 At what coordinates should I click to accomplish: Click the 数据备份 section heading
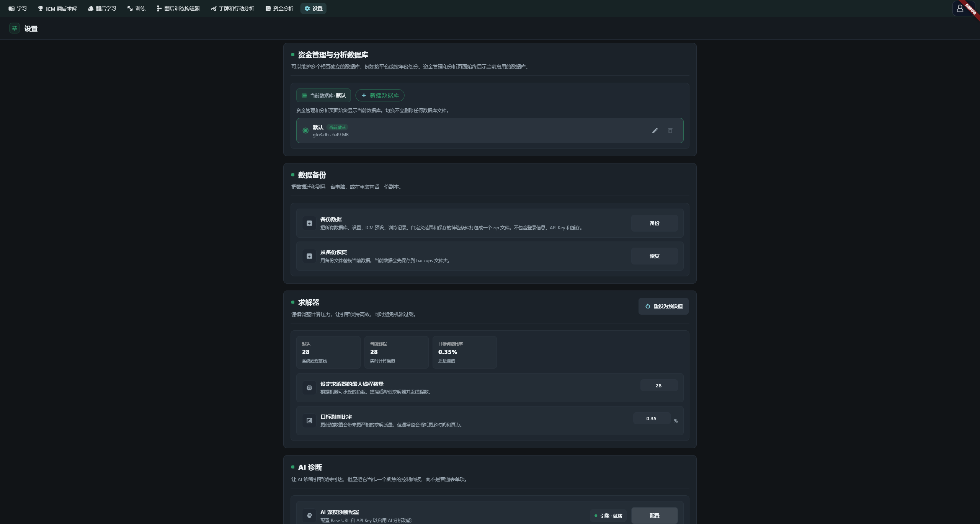[x=312, y=175]
